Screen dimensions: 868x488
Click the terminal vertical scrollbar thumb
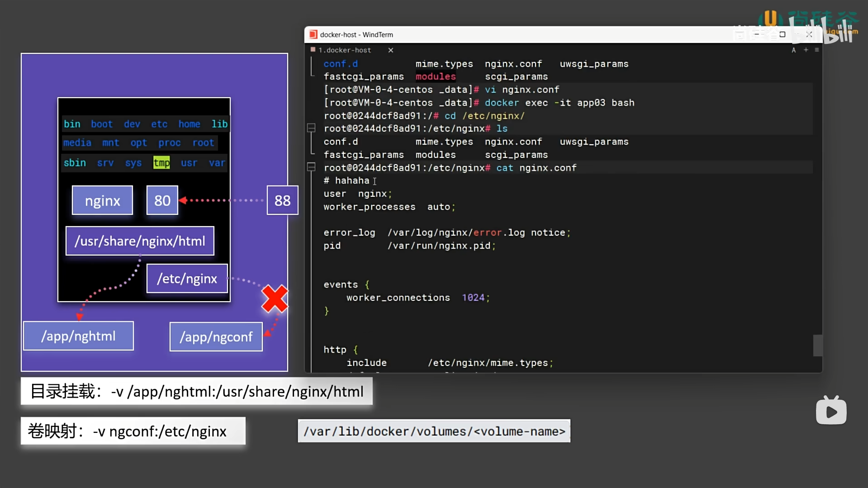[x=817, y=345]
